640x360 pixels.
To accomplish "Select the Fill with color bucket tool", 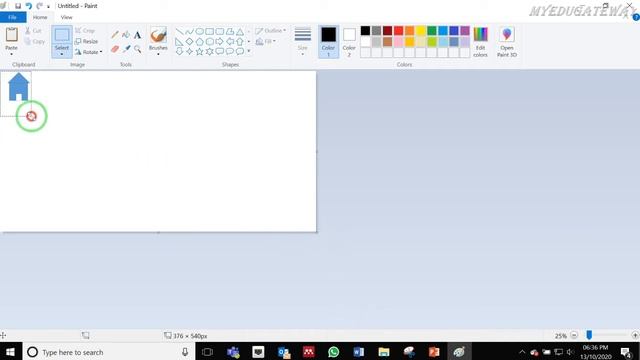I will [126, 35].
